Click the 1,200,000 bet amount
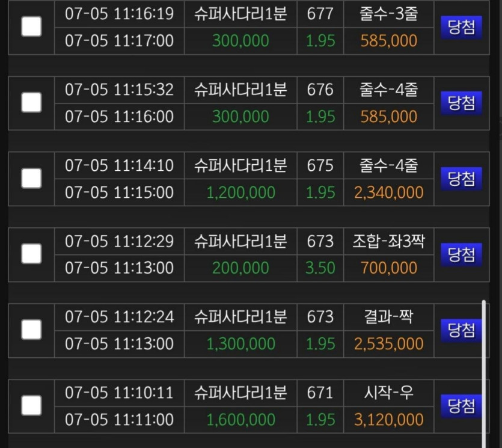Viewport: 502px width, 448px height. (x=240, y=192)
